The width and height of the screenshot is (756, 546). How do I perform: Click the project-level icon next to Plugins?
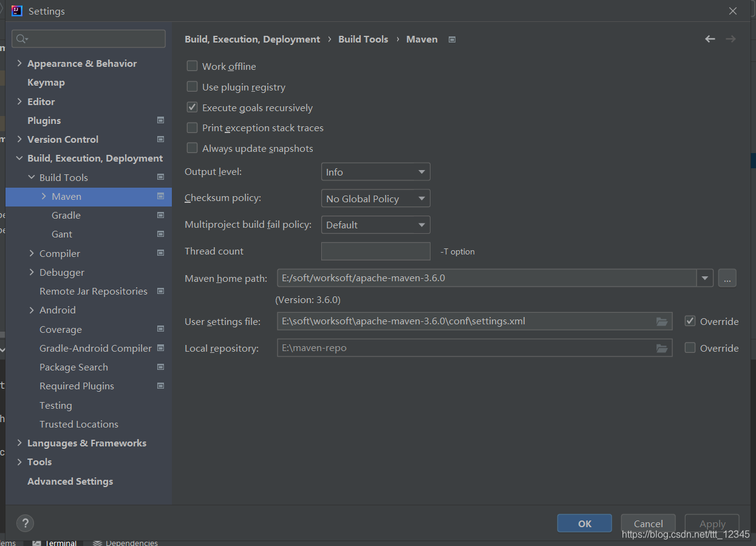160,120
